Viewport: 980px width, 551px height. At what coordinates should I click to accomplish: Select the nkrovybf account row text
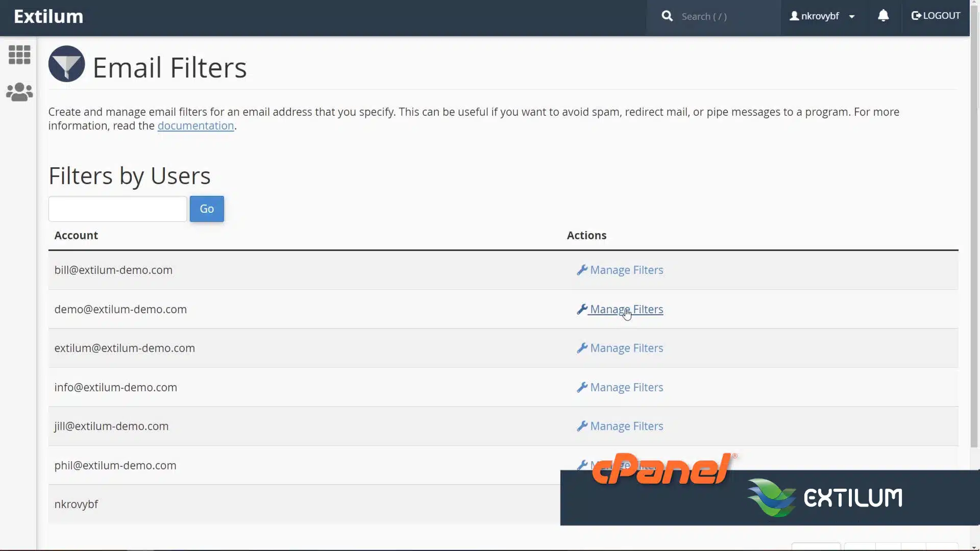[76, 504]
